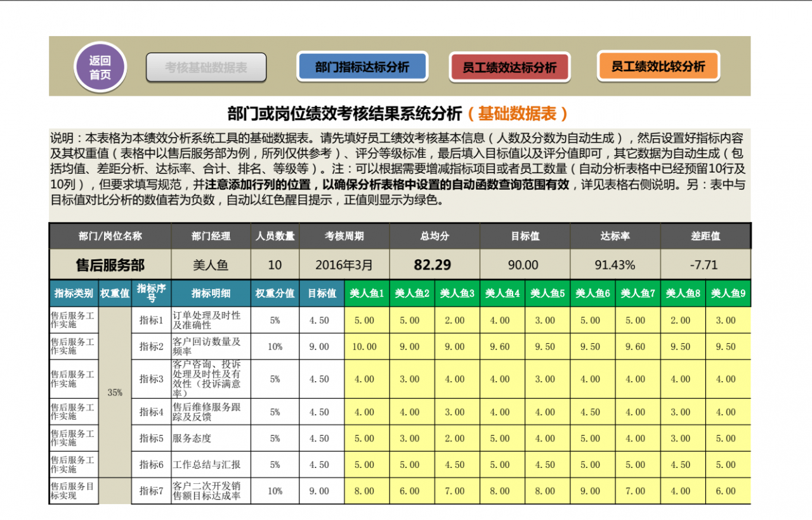Select the 指标1 index cell
Screen dimensions: 812x520
152,320
